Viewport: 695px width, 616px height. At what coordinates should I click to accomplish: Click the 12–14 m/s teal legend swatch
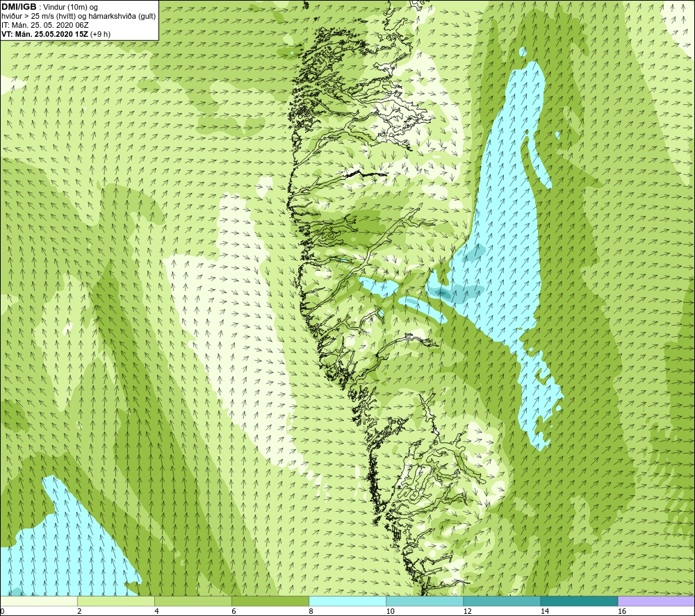(502, 601)
